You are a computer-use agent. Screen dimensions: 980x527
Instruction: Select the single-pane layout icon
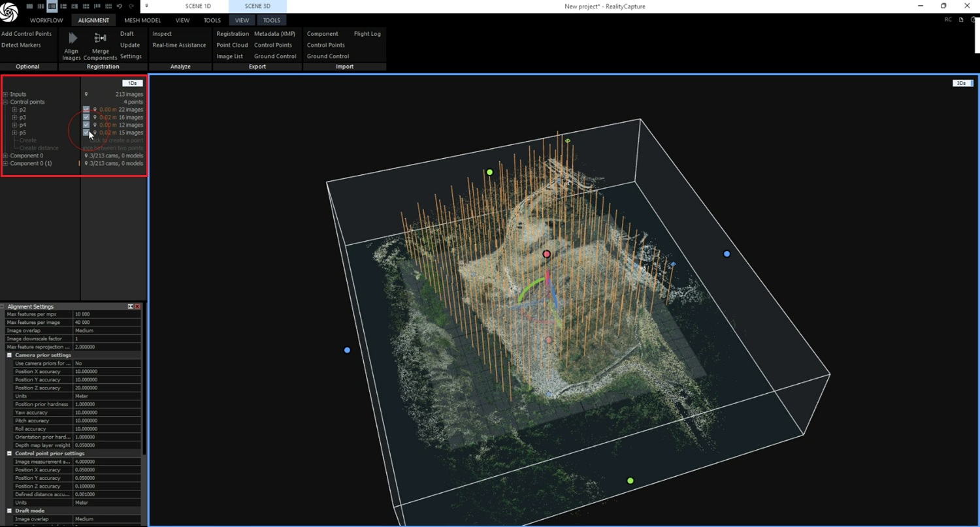click(x=29, y=6)
